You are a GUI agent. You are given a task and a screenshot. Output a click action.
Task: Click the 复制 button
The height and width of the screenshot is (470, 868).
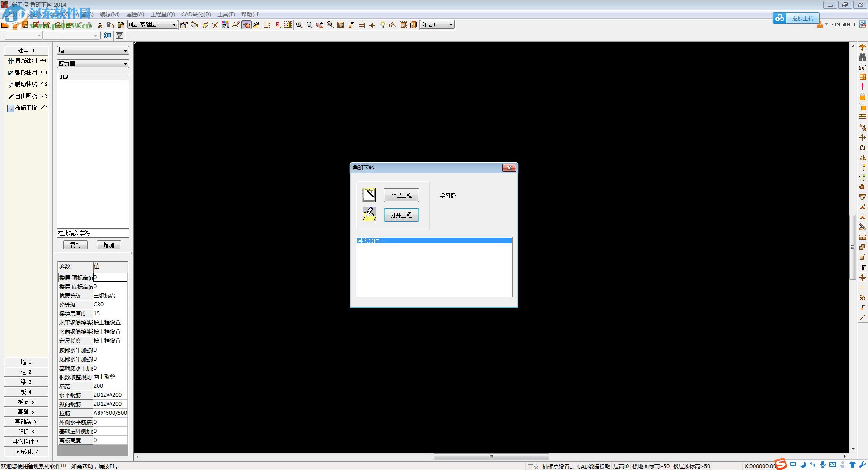[75, 245]
